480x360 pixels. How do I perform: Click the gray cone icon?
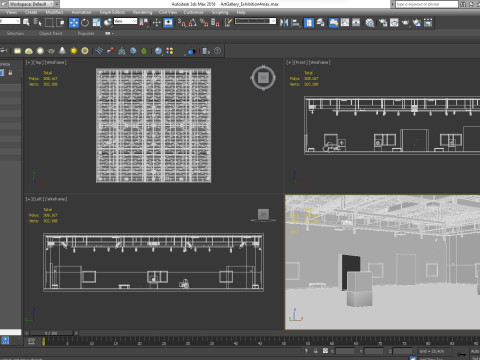pos(62,51)
